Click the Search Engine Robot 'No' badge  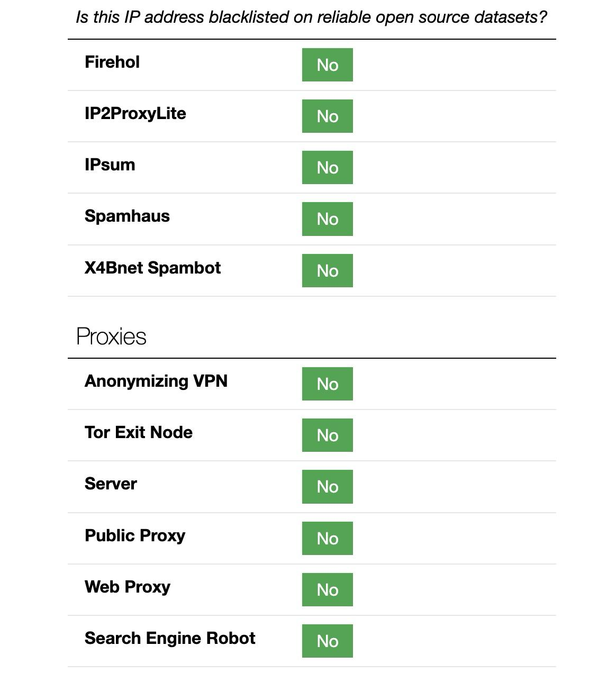(x=327, y=641)
